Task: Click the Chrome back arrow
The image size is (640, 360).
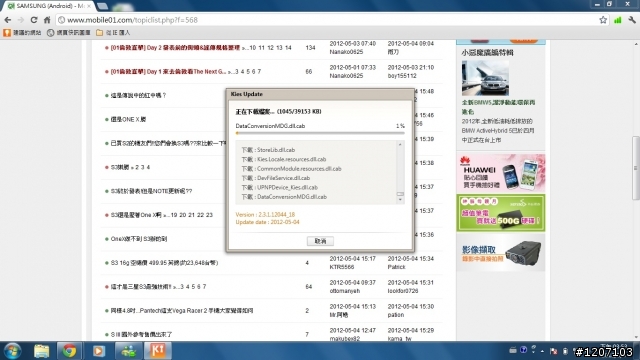Action: pyautogui.click(x=8, y=20)
